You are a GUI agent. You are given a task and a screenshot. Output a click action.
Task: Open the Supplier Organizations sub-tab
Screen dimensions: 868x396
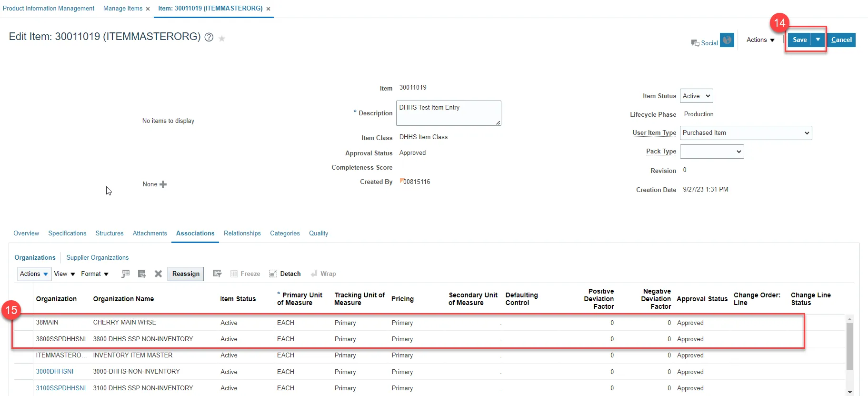97,258
